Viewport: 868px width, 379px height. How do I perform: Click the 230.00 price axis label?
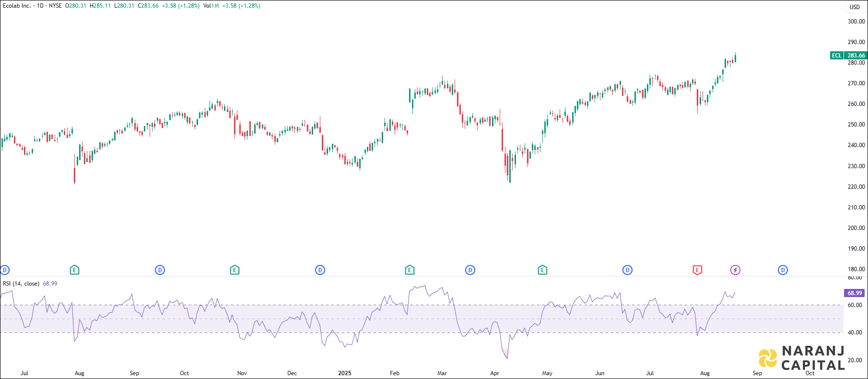(856, 166)
